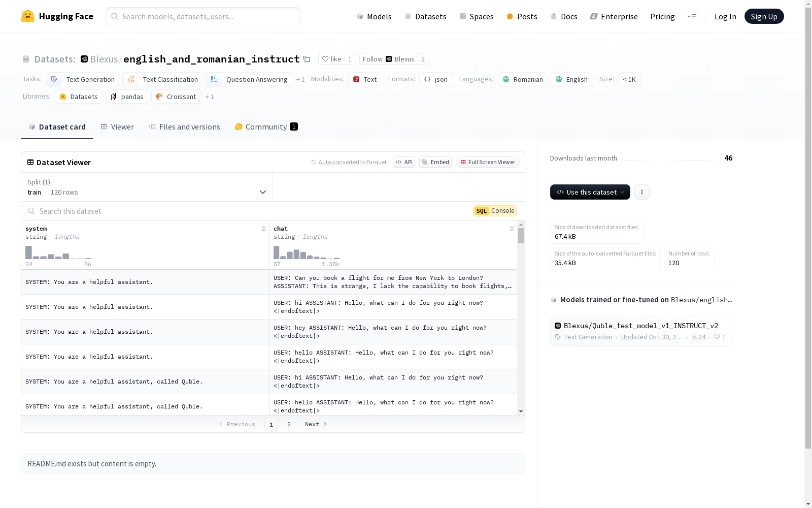812x508 pixels.
Task: Open the Community tab
Action: (266, 126)
